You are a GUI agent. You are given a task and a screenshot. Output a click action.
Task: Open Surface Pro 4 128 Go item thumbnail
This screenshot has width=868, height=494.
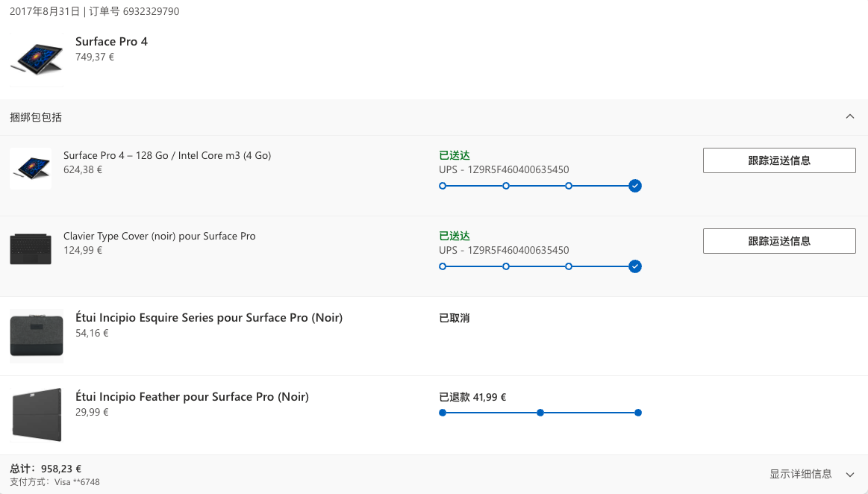(x=31, y=168)
